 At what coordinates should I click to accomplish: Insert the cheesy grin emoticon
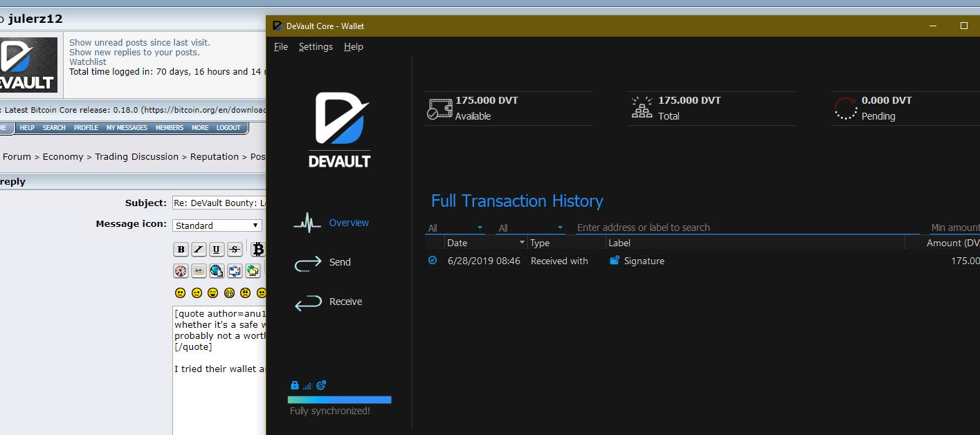212,293
